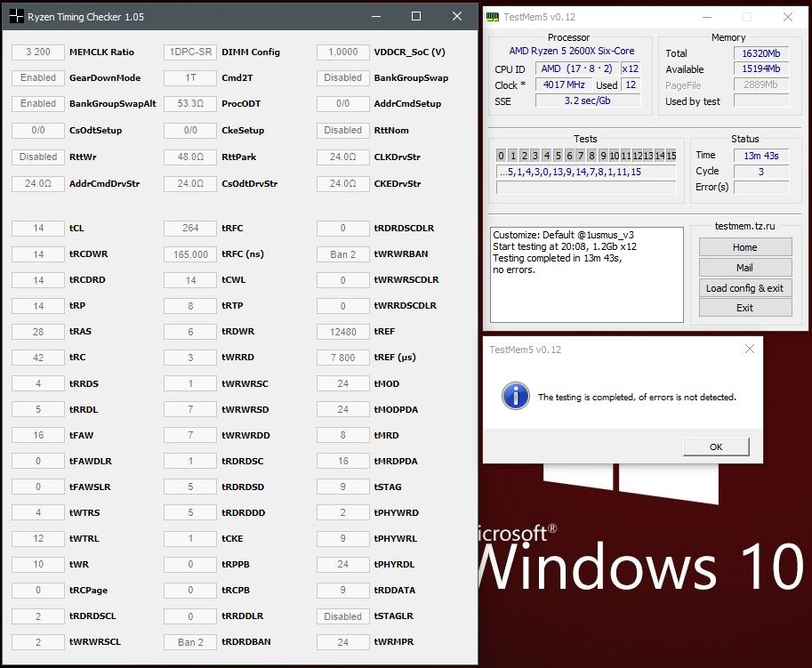Click the tSTAGLR Disabled field

342,616
